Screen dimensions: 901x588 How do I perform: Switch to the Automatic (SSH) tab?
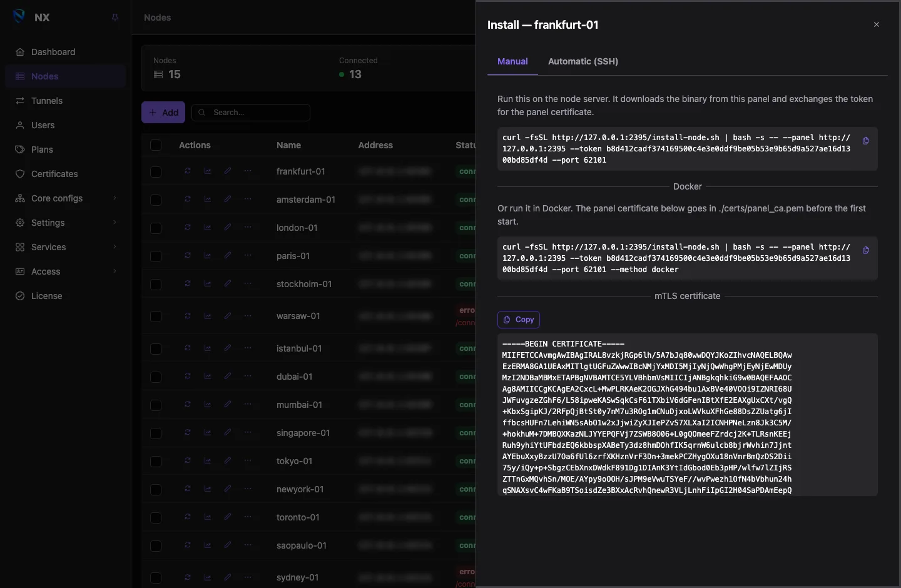coord(583,61)
